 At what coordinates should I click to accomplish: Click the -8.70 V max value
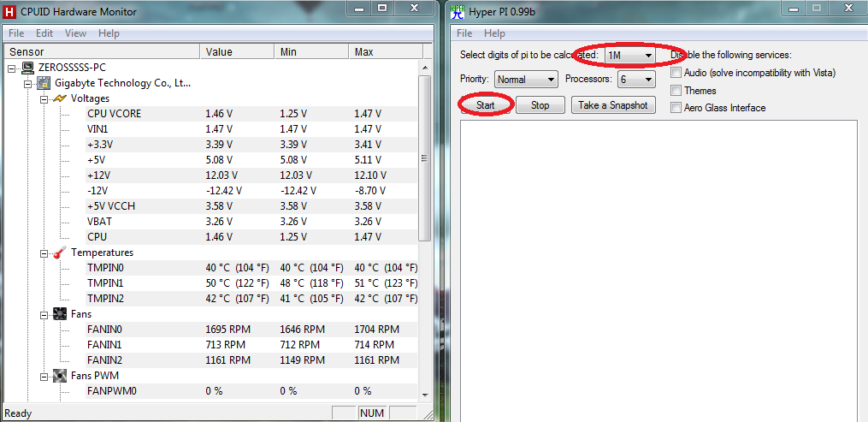[x=370, y=191]
